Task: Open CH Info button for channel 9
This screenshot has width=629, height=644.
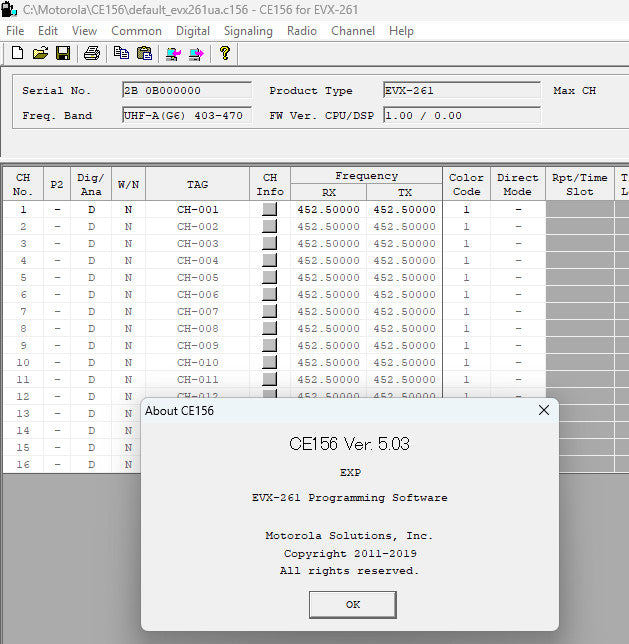Action: (x=270, y=345)
